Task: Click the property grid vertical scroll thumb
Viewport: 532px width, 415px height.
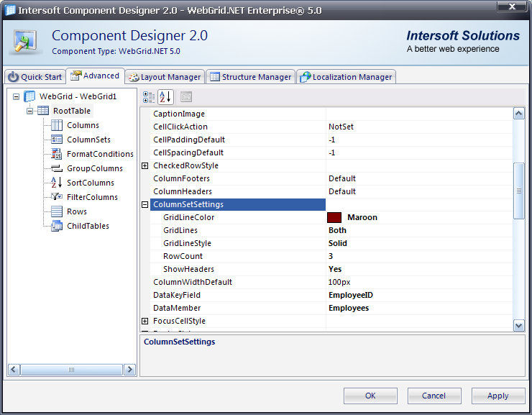Action: (x=519, y=191)
